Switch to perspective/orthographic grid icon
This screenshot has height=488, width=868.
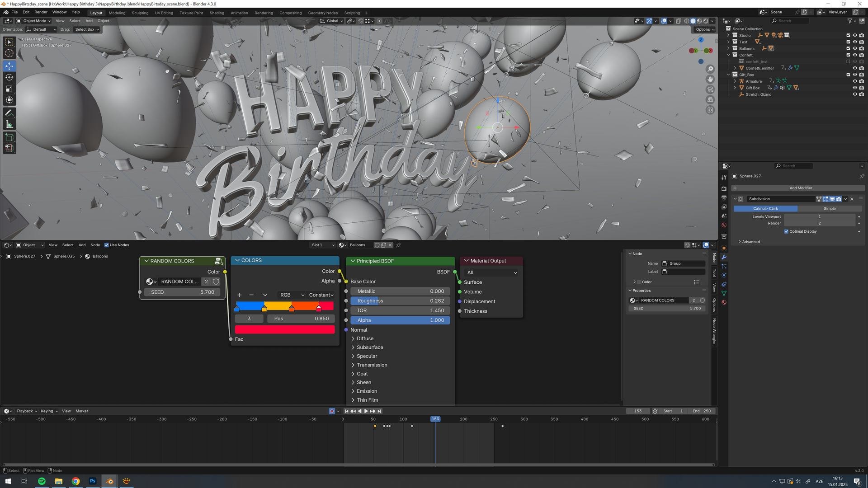pos(710,99)
